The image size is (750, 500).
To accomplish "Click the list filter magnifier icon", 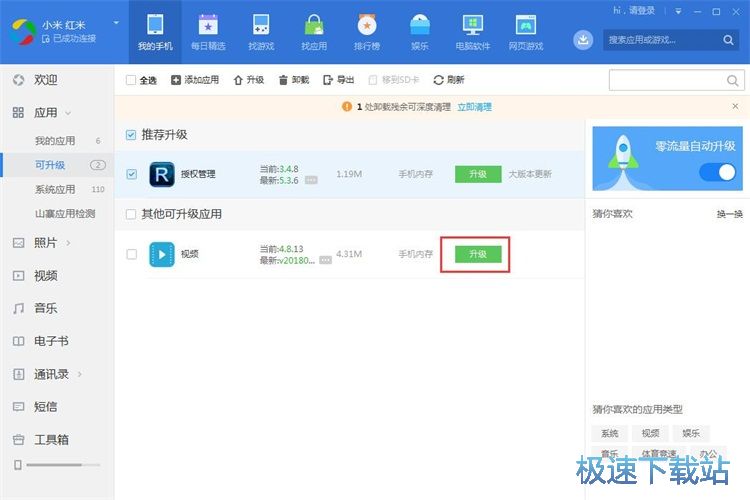I will point(732,80).
